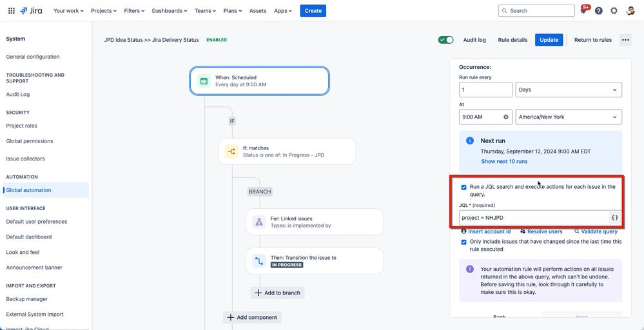Image resolution: width=644 pixels, height=330 pixels.
Task: Open the help question mark icon
Action: [x=599, y=11]
